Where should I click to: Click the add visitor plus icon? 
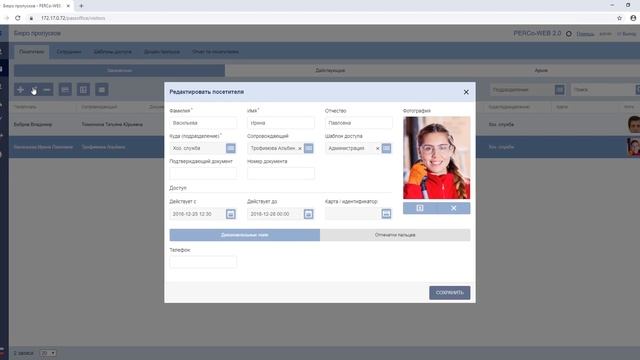click(20, 89)
